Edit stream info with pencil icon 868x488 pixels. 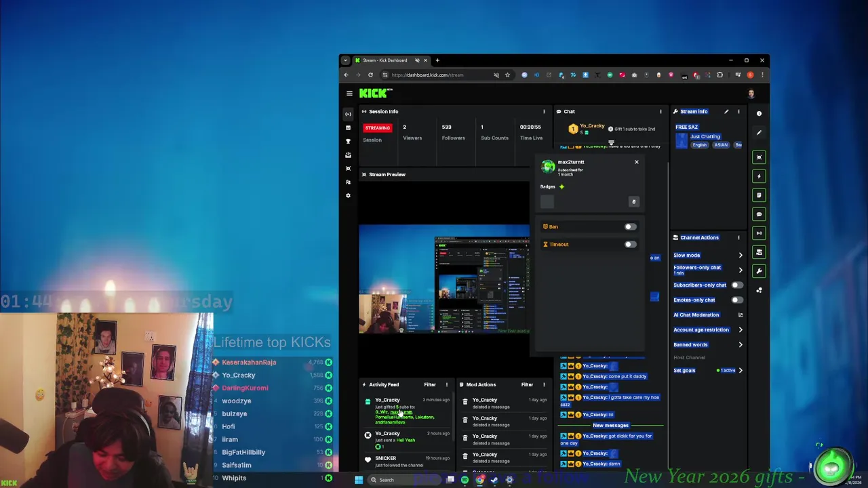click(726, 111)
